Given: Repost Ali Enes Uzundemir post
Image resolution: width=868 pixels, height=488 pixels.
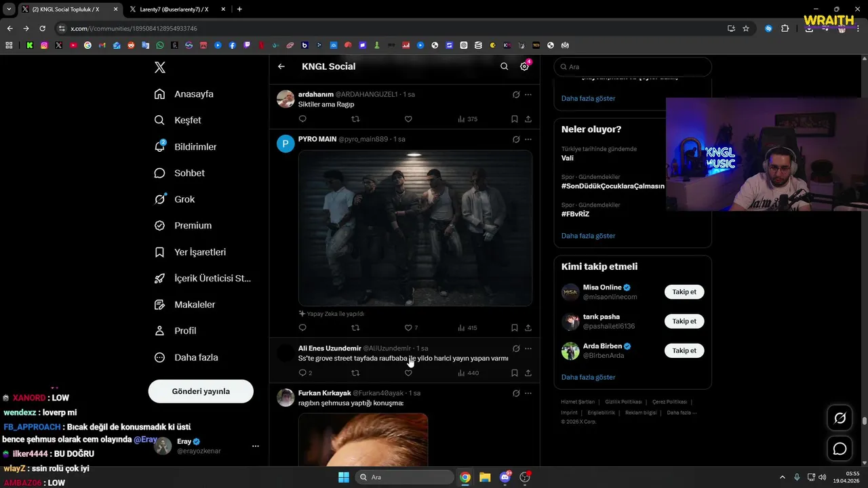Looking at the screenshot, I should tap(355, 373).
